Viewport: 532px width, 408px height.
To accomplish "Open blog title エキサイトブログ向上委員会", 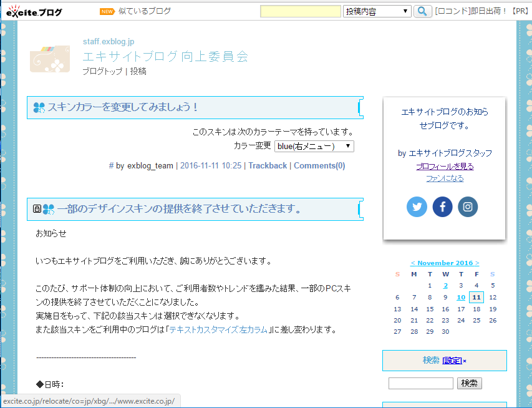I will click(x=165, y=56).
